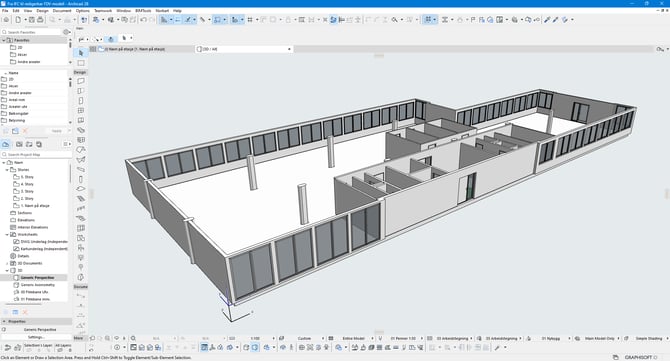Click the Redo arrow icon
The width and height of the screenshot is (670, 361).
[x=152, y=20]
